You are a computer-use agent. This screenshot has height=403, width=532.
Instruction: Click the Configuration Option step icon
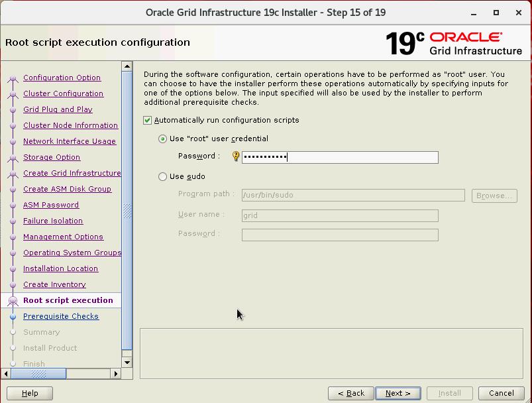pyautogui.click(x=12, y=78)
